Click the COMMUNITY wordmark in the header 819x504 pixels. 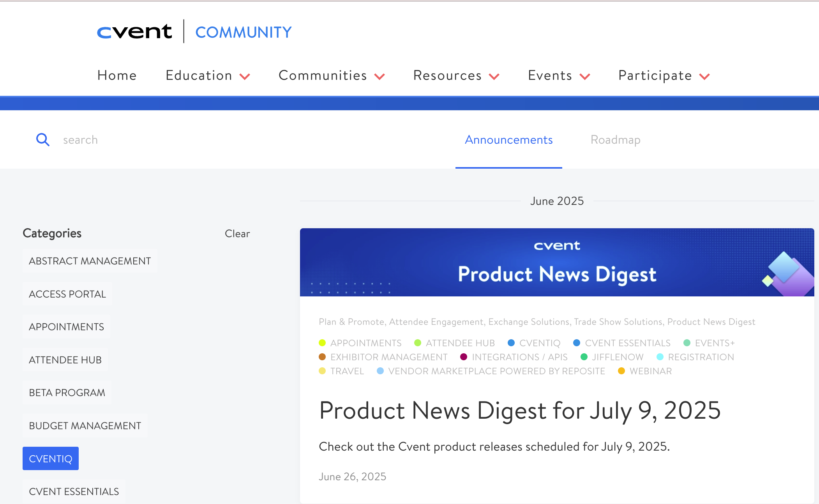(x=244, y=32)
